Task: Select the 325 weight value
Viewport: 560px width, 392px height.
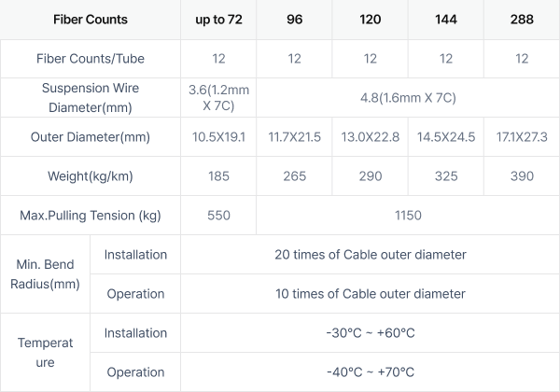Action: (x=446, y=176)
